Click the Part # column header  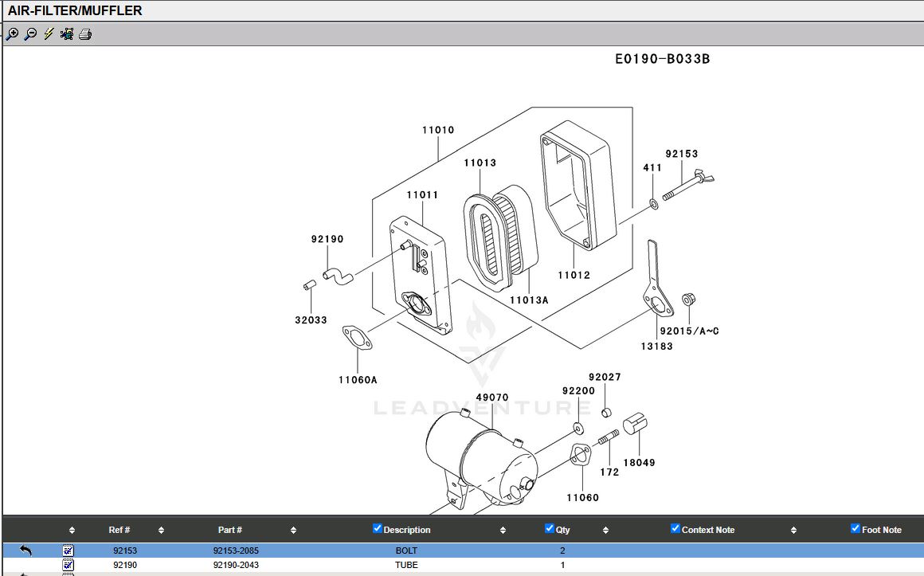[x=230, y=530]
